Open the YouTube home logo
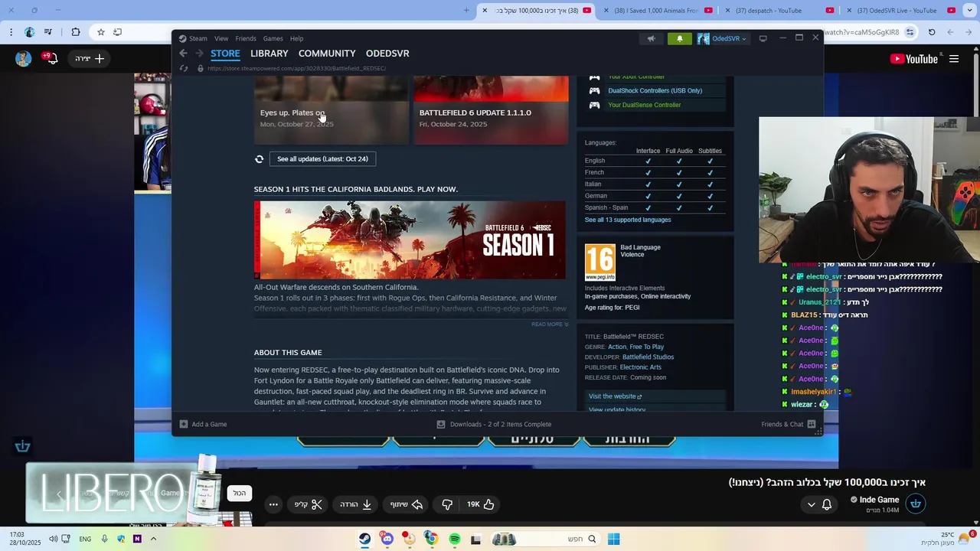The image size is (980, 551). click(913, 59)
